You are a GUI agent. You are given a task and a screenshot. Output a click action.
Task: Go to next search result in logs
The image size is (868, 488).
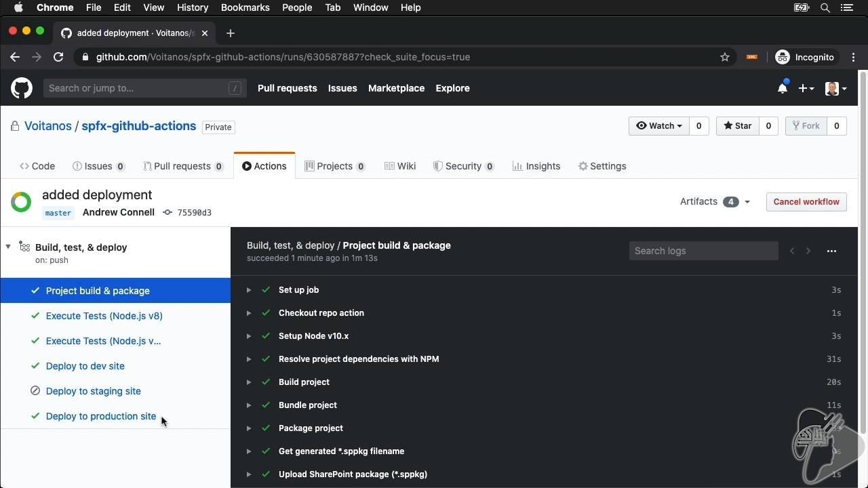pyautogui.click(x=808, y=251)
